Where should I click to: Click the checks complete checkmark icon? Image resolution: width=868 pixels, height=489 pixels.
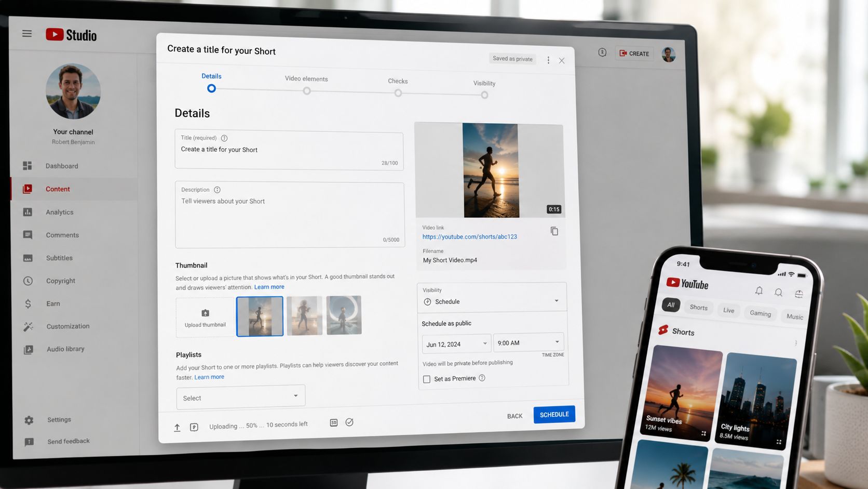349,422
